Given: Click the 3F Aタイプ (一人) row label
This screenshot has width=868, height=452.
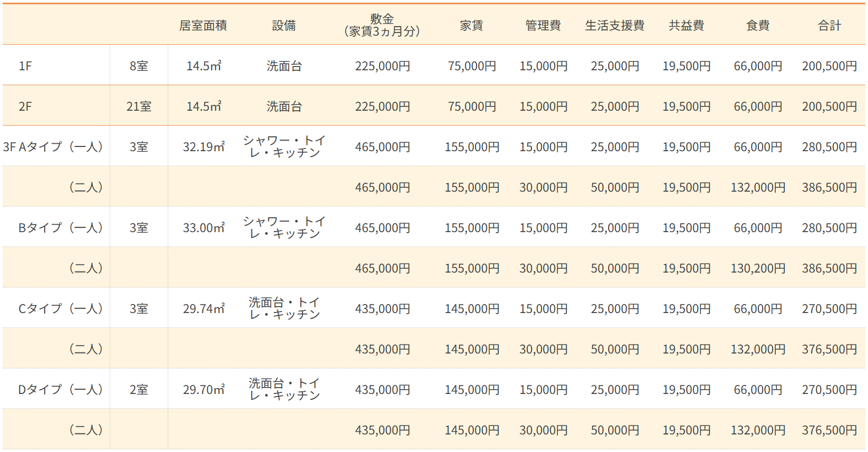Looking at the screenshot, I should 53,147.
